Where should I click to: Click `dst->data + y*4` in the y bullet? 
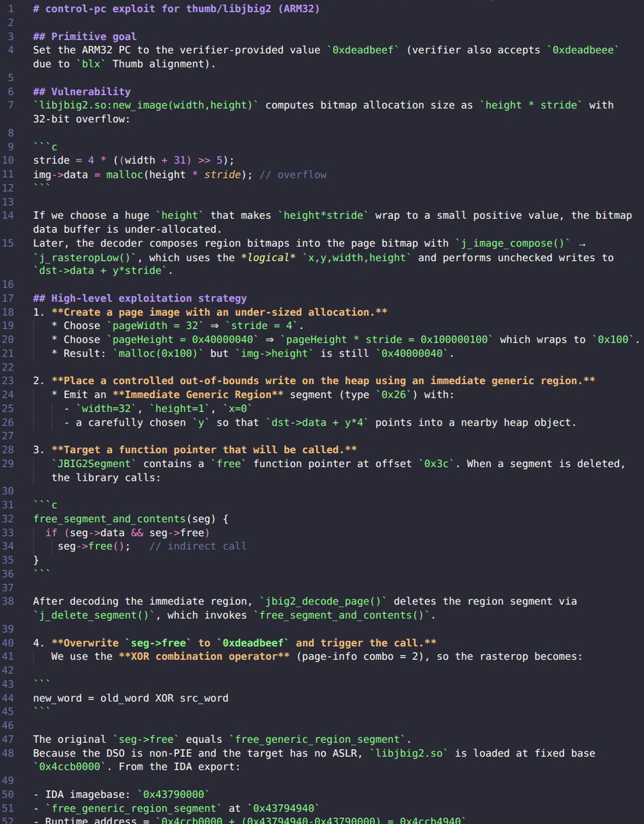click(x=320, y=422)
